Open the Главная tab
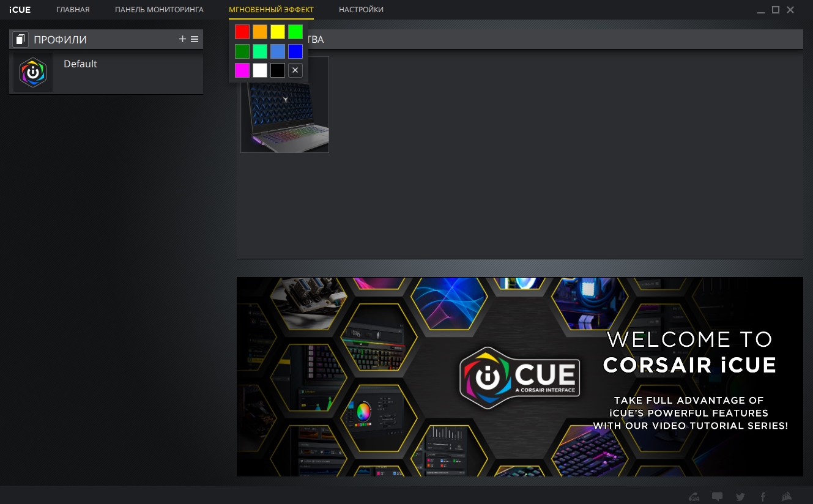The height and width of the screenshot is (504, 813). (73, 10)
